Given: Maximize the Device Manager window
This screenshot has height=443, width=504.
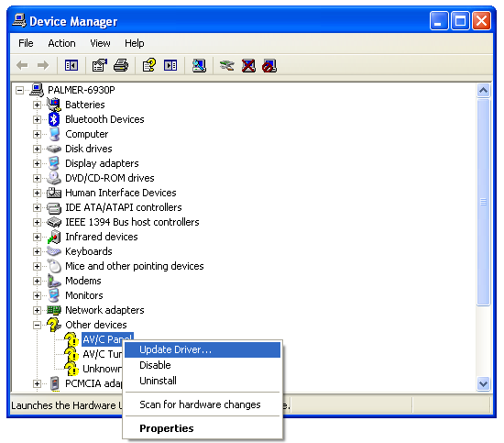Looking at the screenshot, I should coord(460,21).
